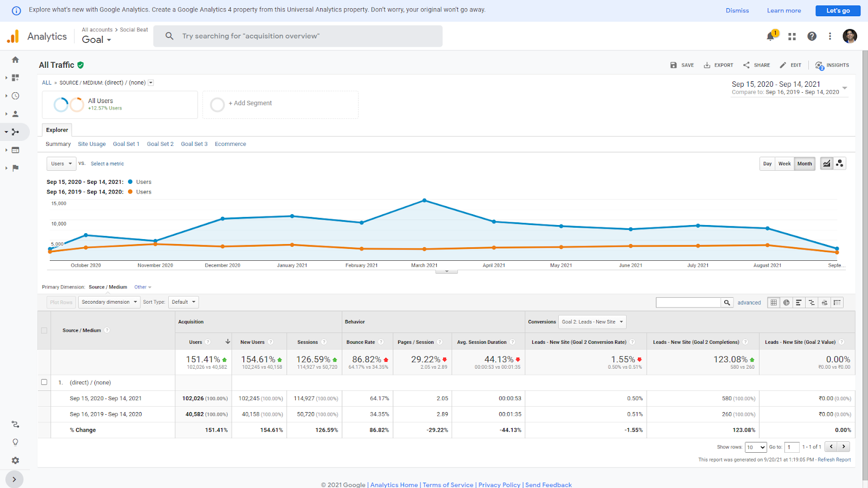Dismiss the Google Analytics 4 banner
The image size is (868, 488).
click(x=737, y=10)
